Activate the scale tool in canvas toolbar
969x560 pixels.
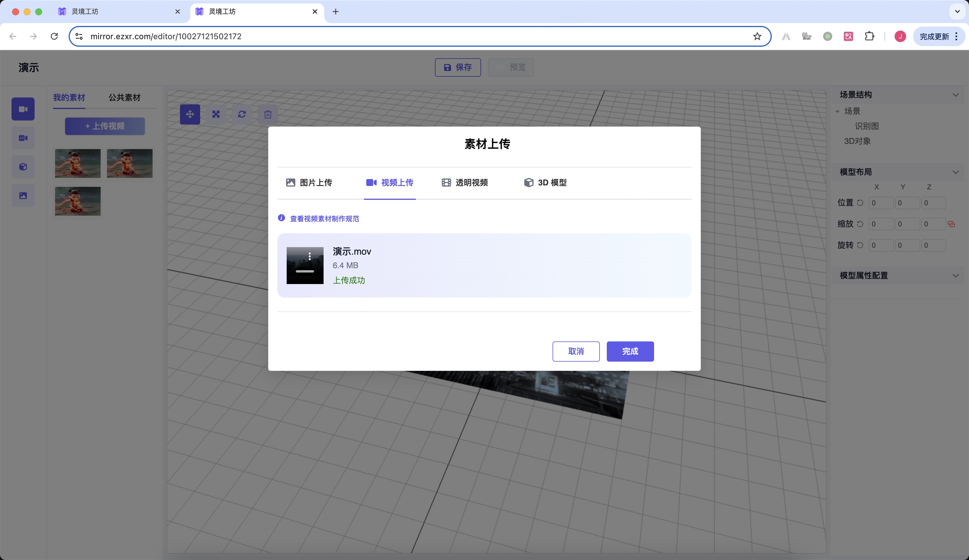coord(216,114)
